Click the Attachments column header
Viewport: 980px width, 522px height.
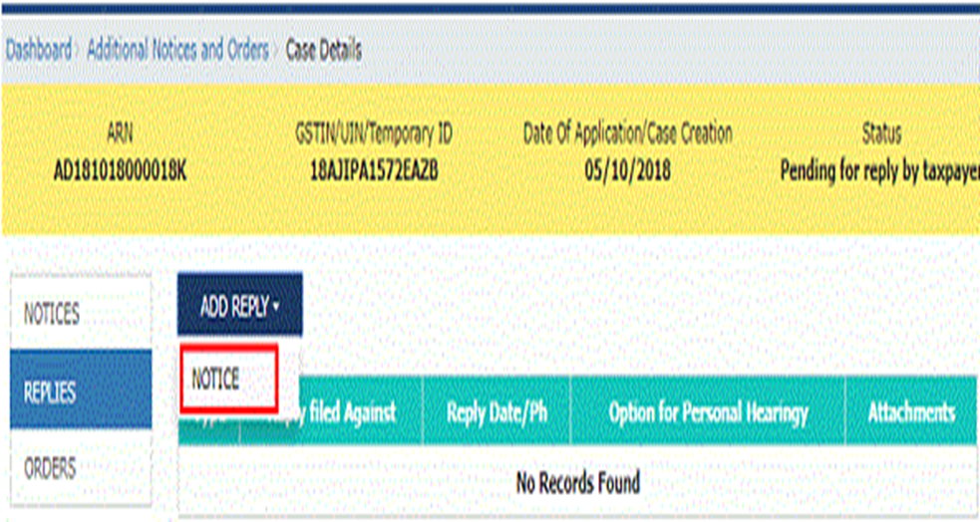pyautogui.click(x=911, y=411)
